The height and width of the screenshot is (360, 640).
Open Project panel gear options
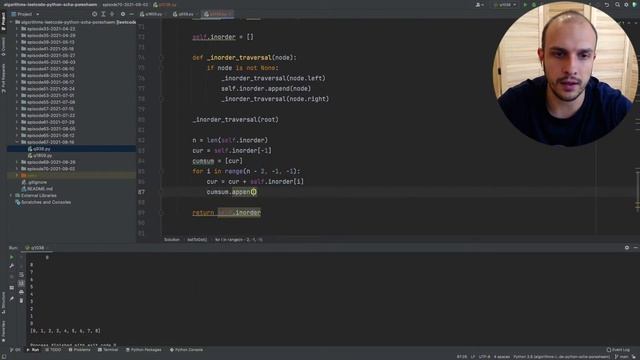pos(122,14)
